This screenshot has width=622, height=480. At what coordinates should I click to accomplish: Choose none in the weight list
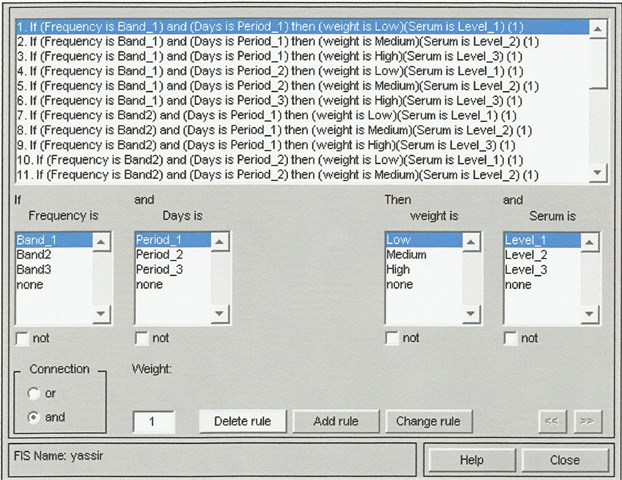(424, 284)
